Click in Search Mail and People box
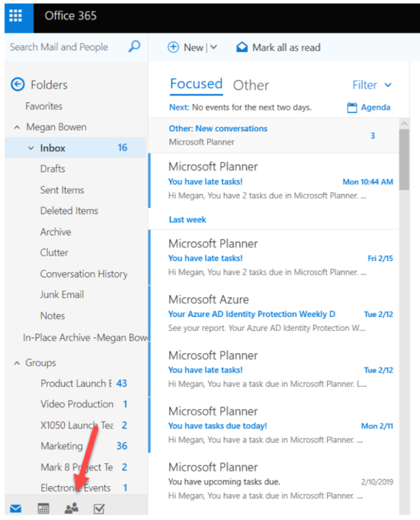The image size is (420, 520). tap(59, 47)
